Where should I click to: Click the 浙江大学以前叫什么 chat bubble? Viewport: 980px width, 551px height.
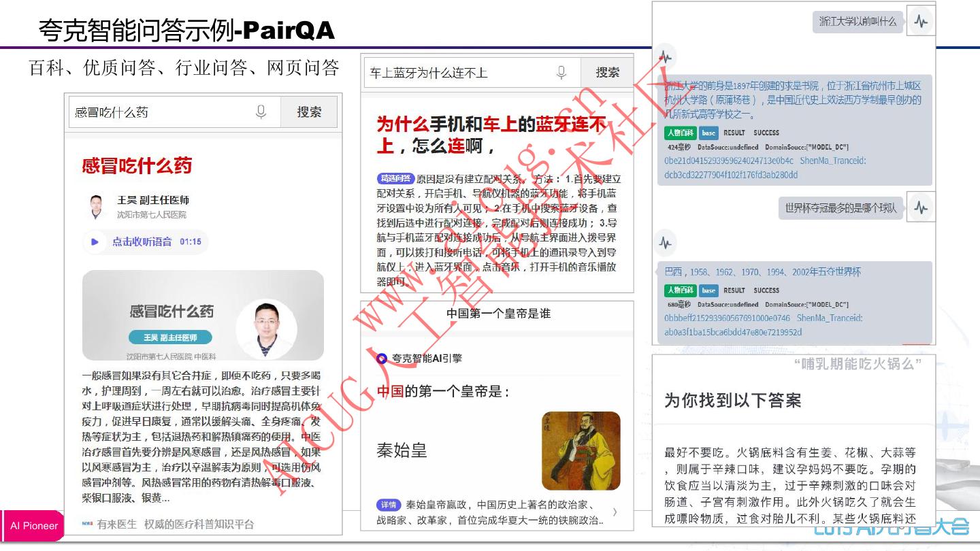tap(857, 22)
